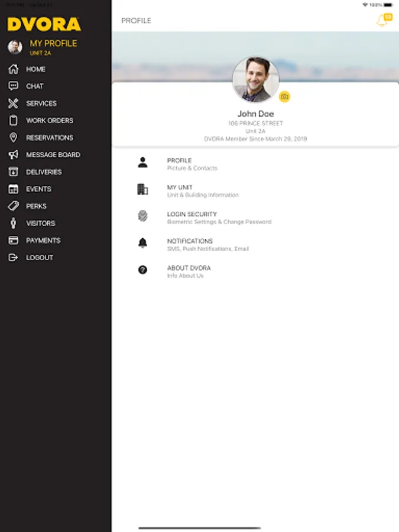Go to HOME menu label
The height and width of the screenshot is (532, 399).
click(35, 69)
